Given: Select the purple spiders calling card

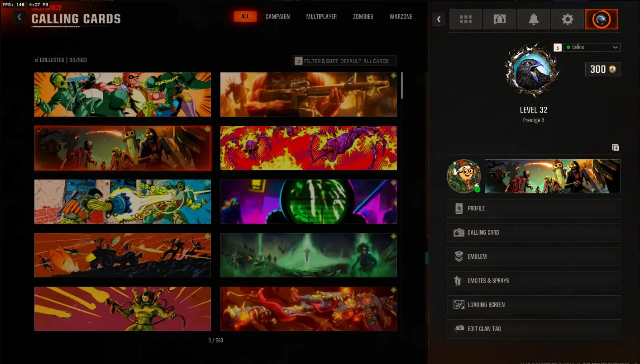Looking at the screenshot, I should tap(308, 148).
